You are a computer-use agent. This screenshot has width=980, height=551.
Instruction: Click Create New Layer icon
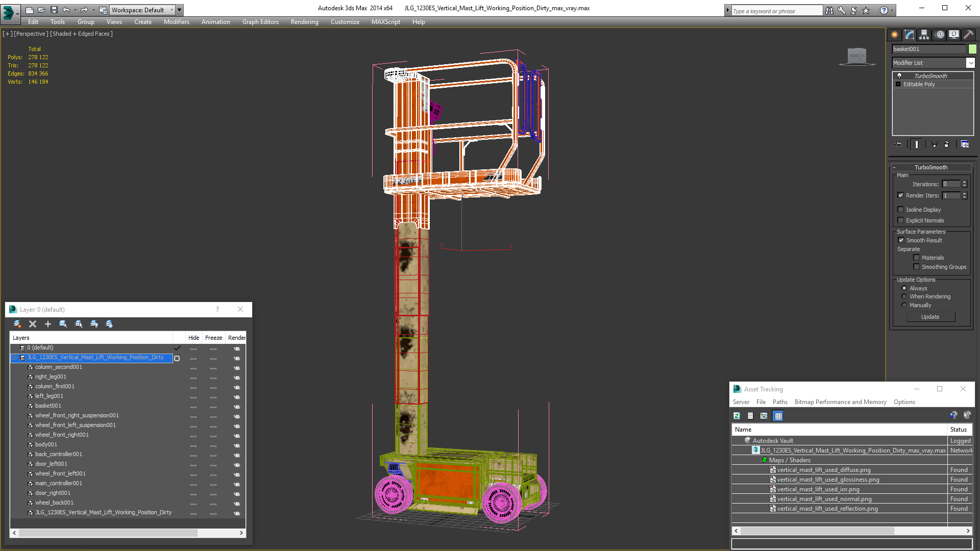(x=17, y=324)
